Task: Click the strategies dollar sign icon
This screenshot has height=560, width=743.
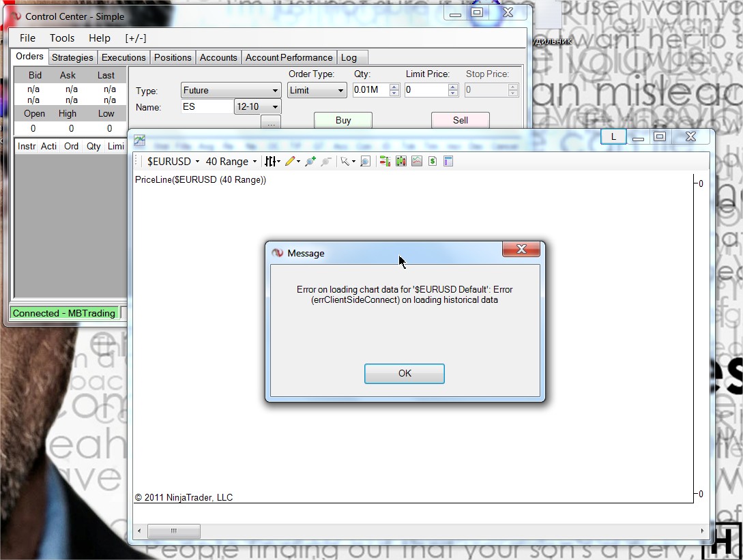Action: [432, 162]
